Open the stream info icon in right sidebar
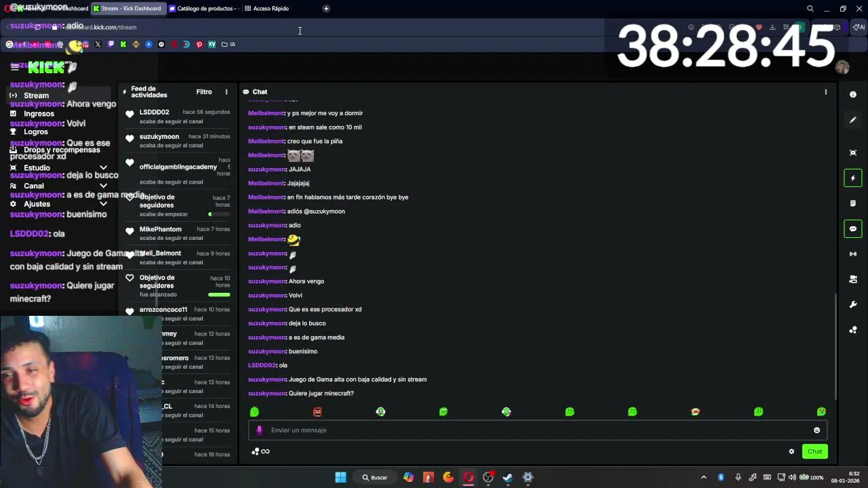The height and width of the screenshot is (488, 868). [x=853, y=95]
